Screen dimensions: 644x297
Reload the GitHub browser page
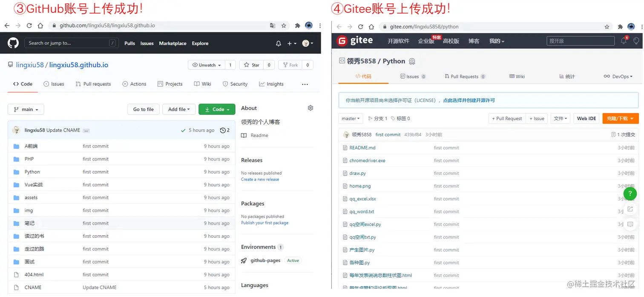pyautogui.click(x=29, y=26)
